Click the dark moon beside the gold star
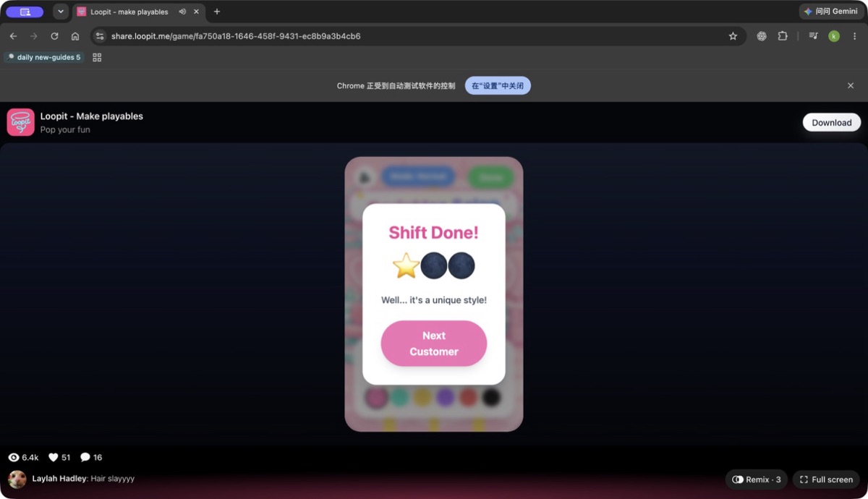The height and width of the screenshot is (499, 868). (434, 265)
